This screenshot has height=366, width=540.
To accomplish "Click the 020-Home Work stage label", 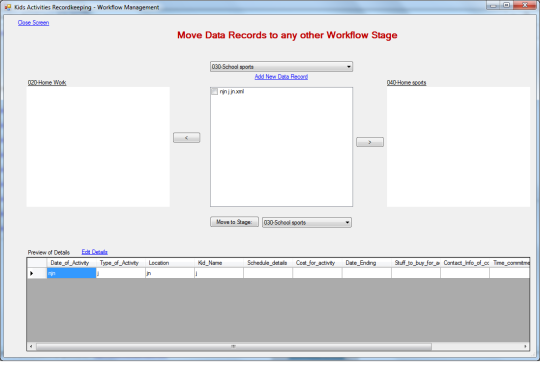I will [x=47, y=83].
